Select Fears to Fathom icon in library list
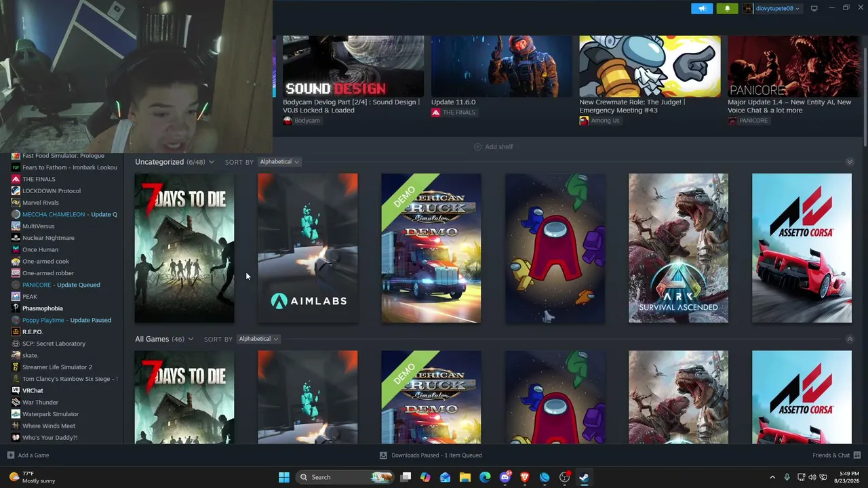Viewport: 868px width, 488px height. [16, 167]
